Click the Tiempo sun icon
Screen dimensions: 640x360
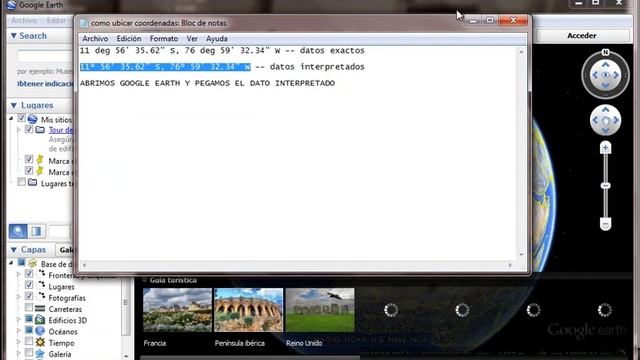[40, 342]
